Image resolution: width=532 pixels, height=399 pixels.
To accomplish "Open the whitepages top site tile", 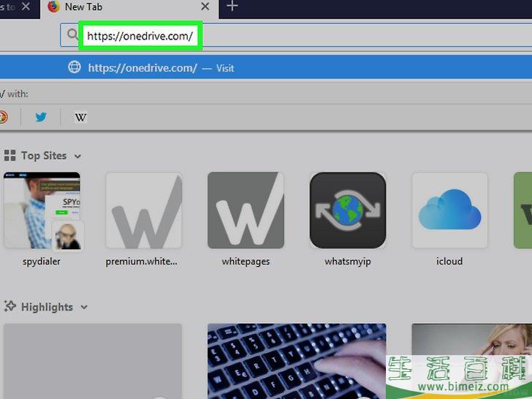I will pos(246,210).
